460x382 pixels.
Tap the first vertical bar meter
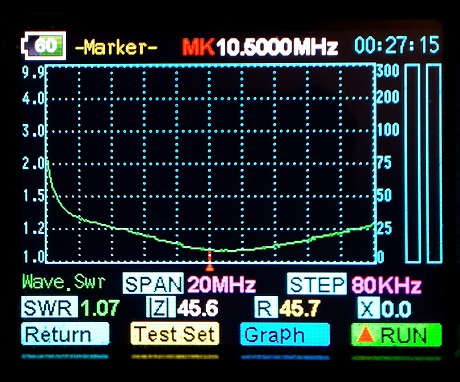pyautogui.click(x=412, y=164)
